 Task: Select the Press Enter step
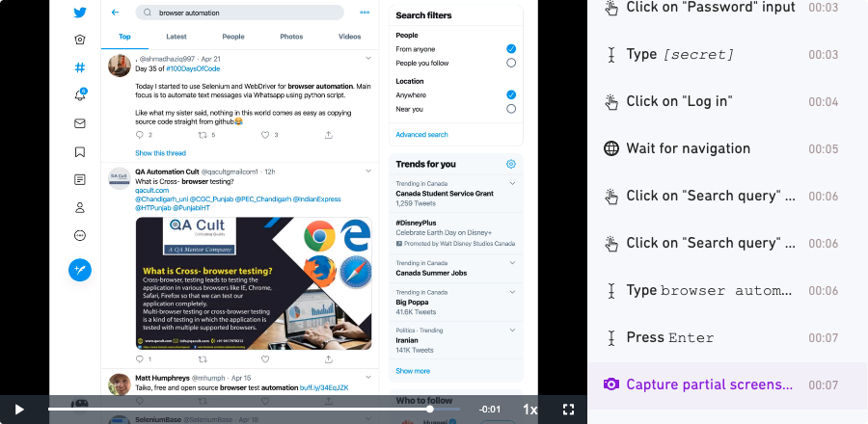click(727, 337)
